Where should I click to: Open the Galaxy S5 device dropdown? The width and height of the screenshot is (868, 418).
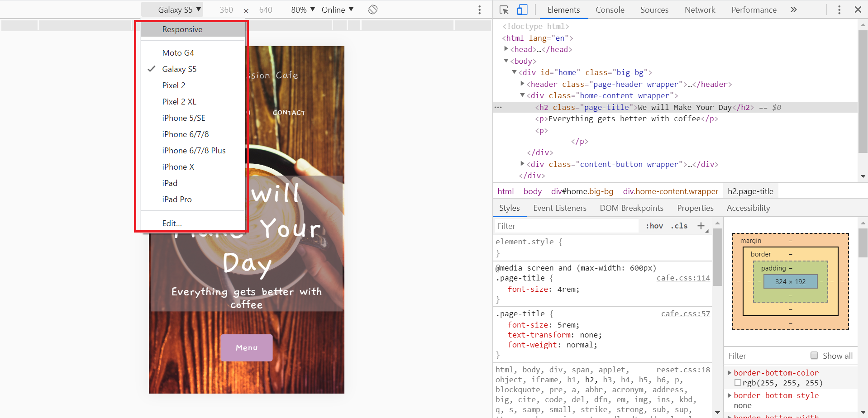pos(172,9)
